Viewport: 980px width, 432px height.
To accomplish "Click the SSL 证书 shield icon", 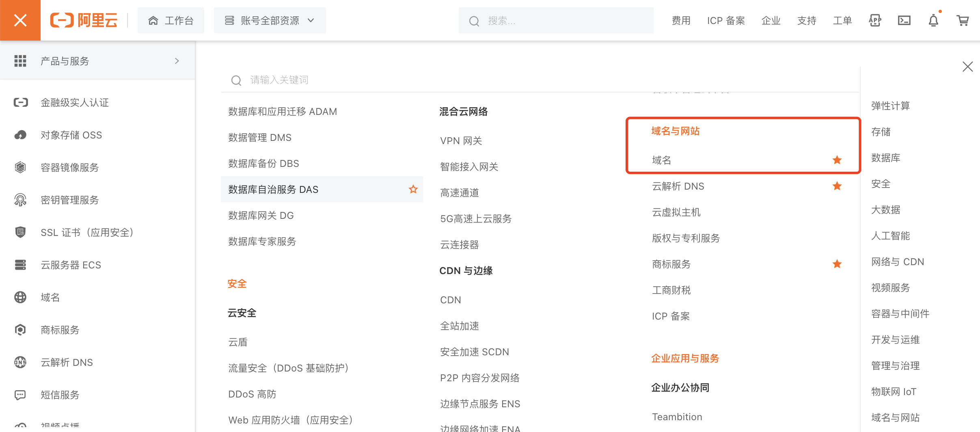I will click(20, 232).
